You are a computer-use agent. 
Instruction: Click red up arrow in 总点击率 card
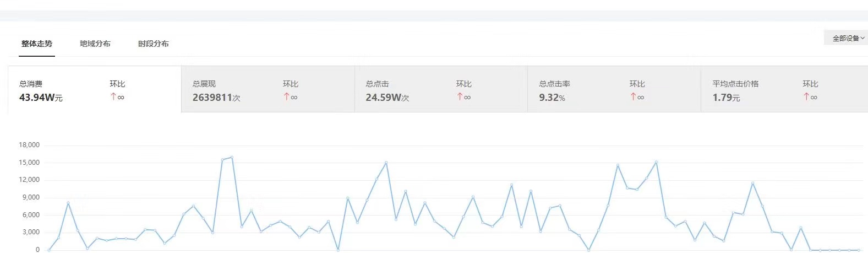633,97
